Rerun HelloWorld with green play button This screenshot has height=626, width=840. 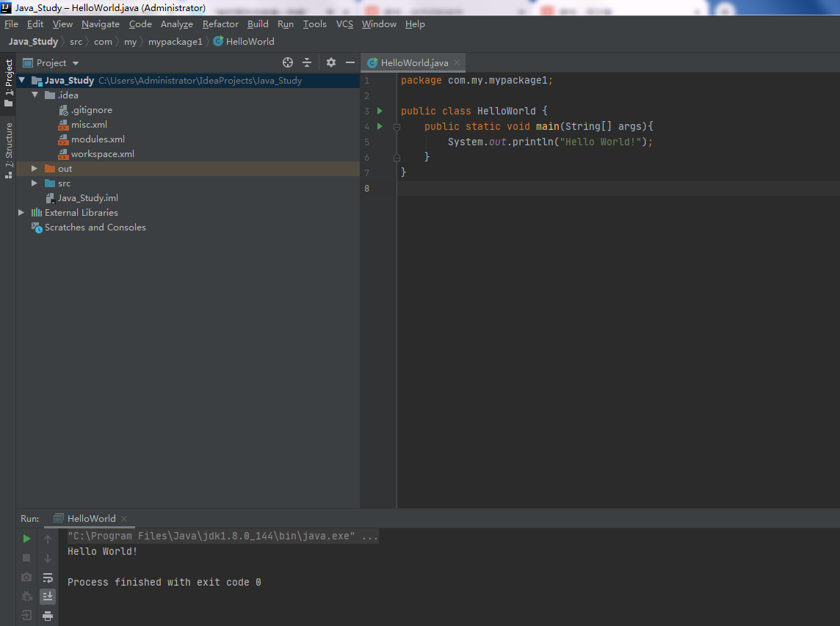click(26, 539)
